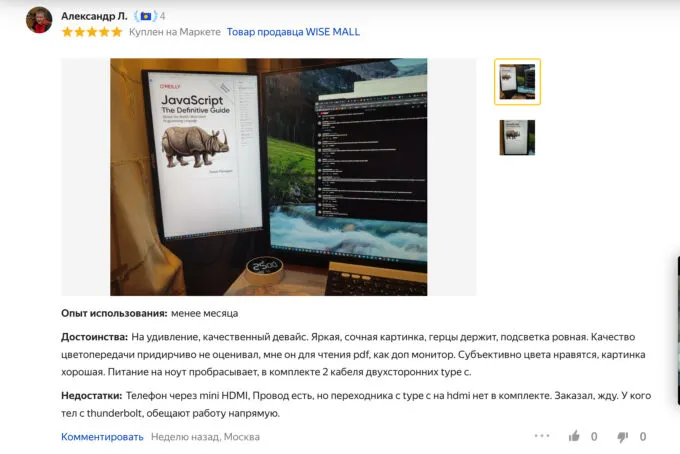Click the Опыт использования label
The height and width of the screenshot is (454, 680).
pyautogui.click(x=113, y=313)
